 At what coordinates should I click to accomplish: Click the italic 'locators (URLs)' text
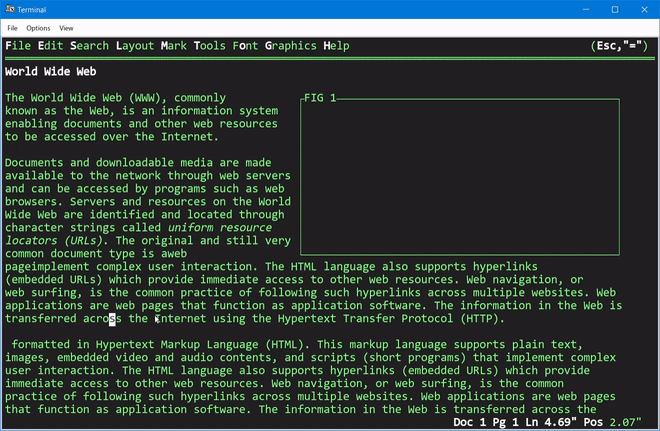coord(54,240)
